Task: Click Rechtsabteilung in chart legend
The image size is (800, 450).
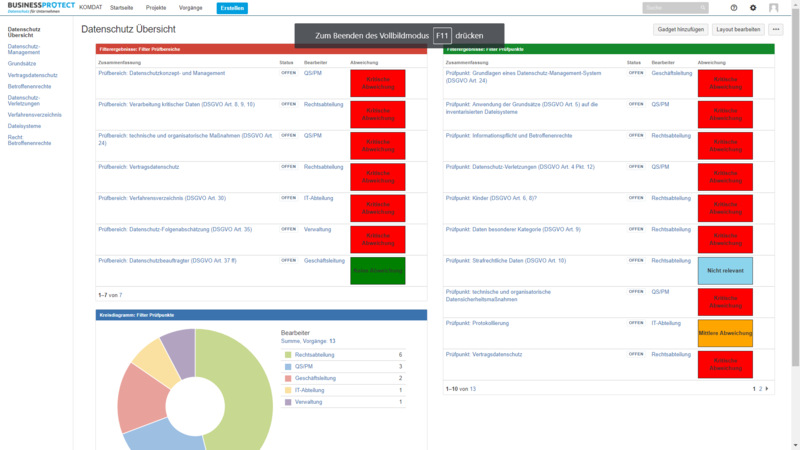Action: (314, 355)
